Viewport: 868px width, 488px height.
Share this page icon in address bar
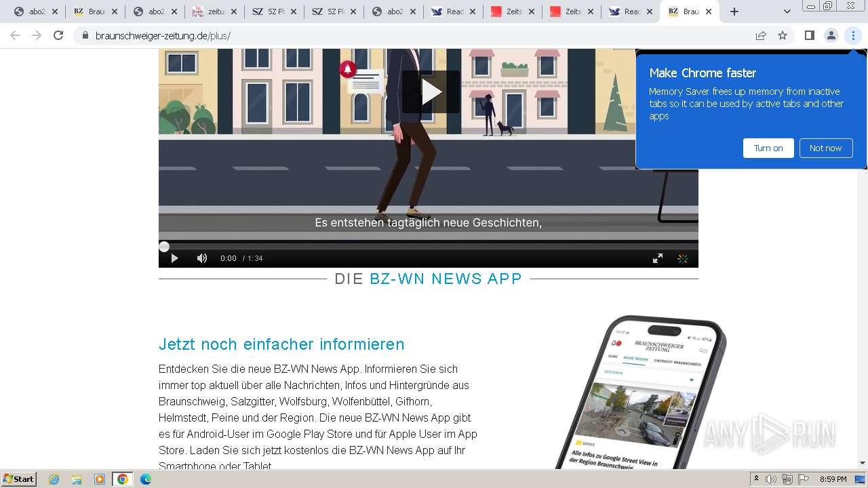pos(761,35)
